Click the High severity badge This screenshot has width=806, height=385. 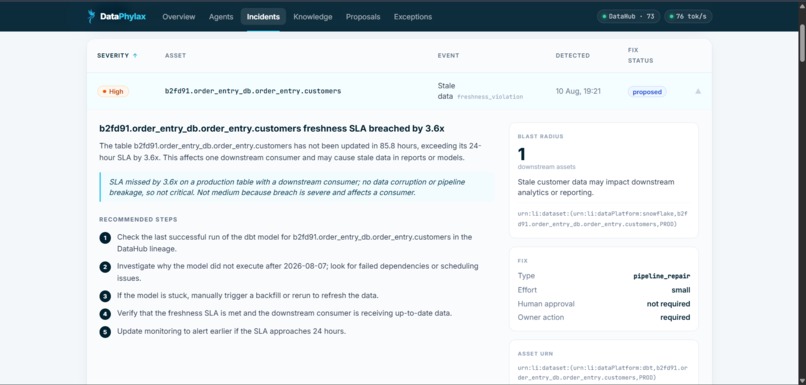pyautogui.click(x=113, y=91)
